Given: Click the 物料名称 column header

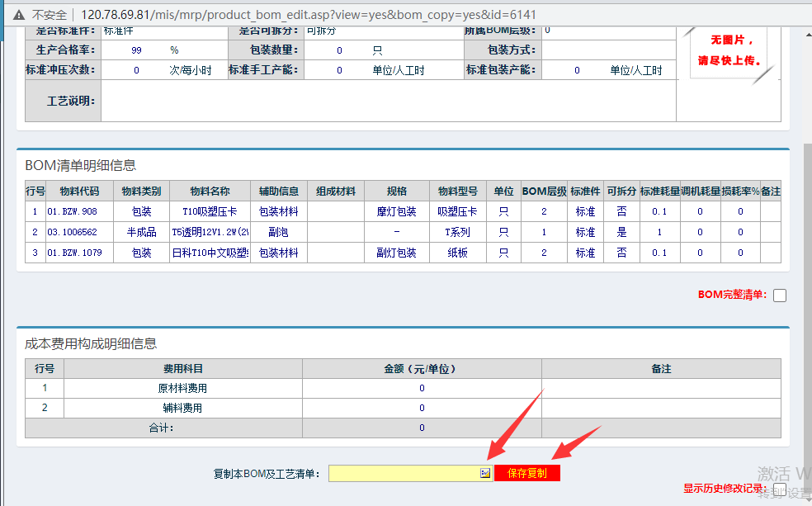Looking at the screenshot, I should (x=209, y=191).
